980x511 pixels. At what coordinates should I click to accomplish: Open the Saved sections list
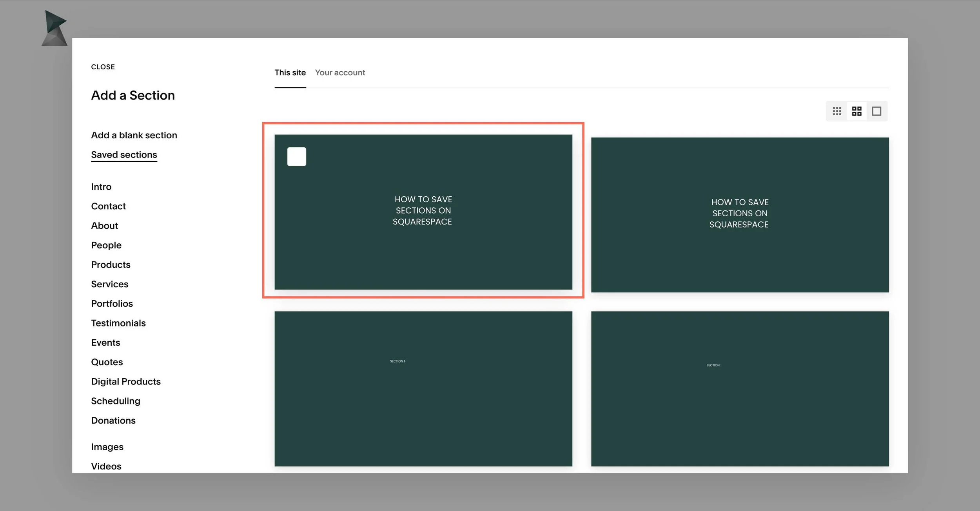click(x=124, y=154)
